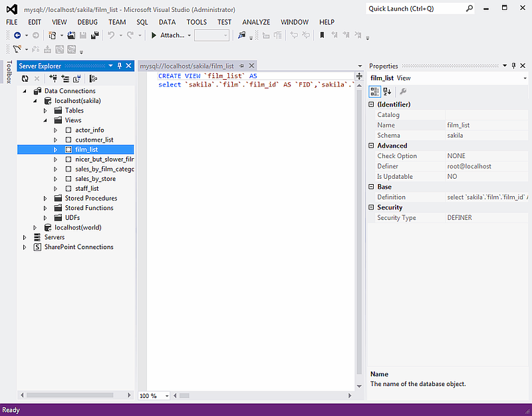Click the Name property value film_list
532x416 pixels.
487,125
